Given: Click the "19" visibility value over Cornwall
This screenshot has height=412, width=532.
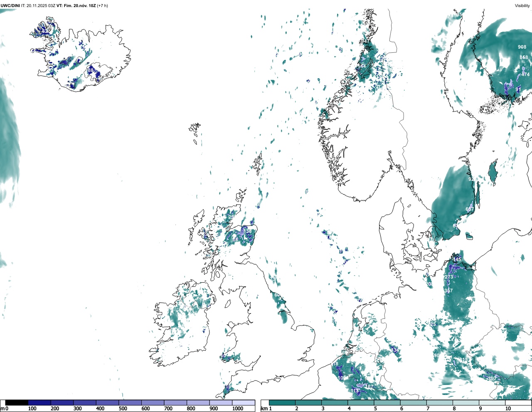Looking at the screenshot, I should (228, 387).
